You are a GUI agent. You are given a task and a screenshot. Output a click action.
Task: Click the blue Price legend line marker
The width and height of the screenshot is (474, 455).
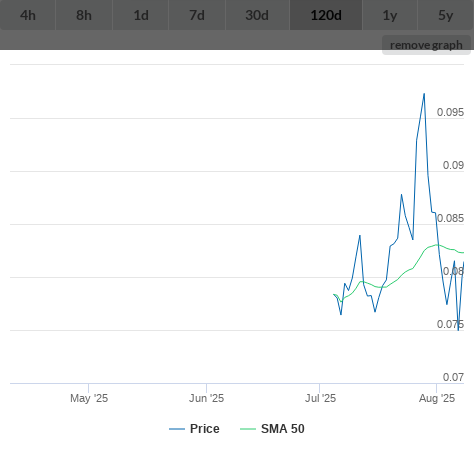tap(177, 429)
